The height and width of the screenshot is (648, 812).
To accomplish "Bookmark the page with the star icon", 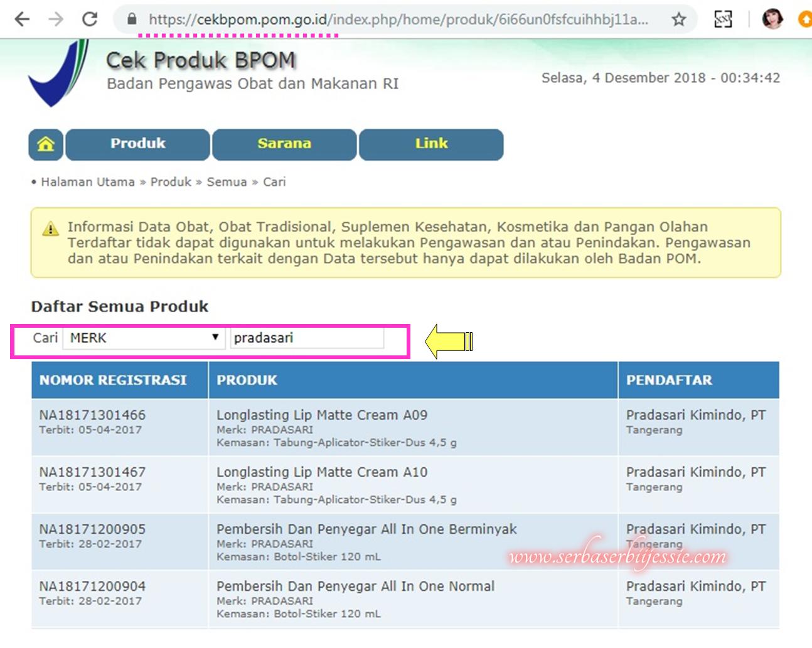I will point(678,19).
